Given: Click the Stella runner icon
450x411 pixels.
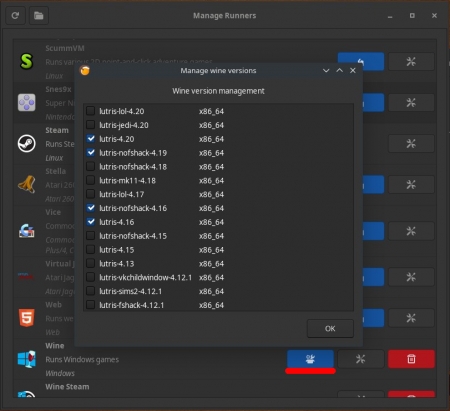Looking at the screenshot, I should 26,184.
